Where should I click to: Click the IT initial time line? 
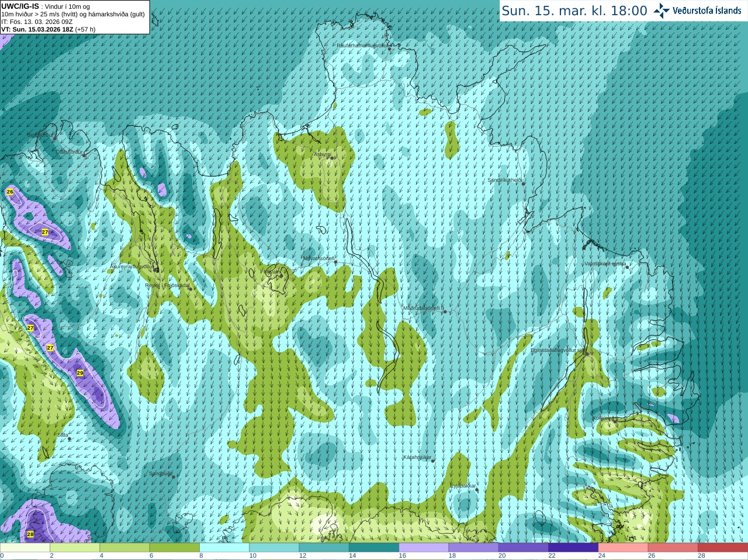(37, 22)
